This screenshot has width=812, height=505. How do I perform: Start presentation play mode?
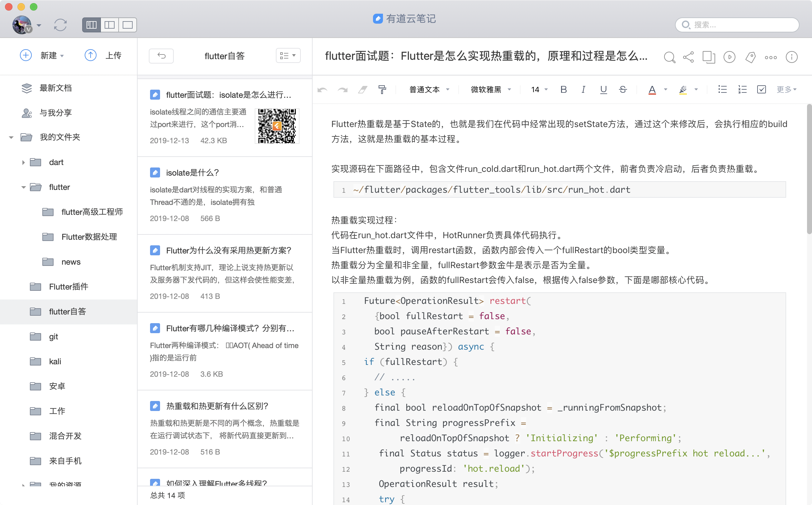pos(729,58)
